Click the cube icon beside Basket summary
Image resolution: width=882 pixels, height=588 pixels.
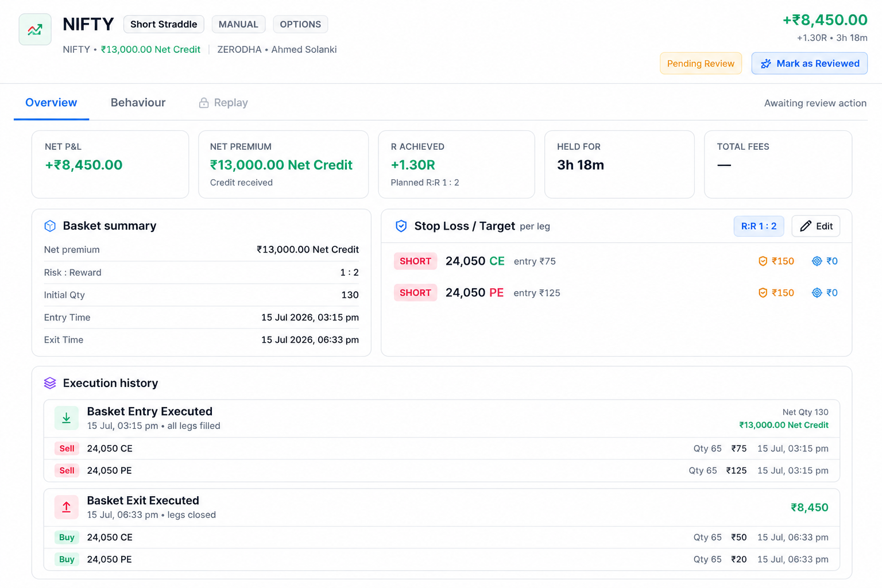50,226
